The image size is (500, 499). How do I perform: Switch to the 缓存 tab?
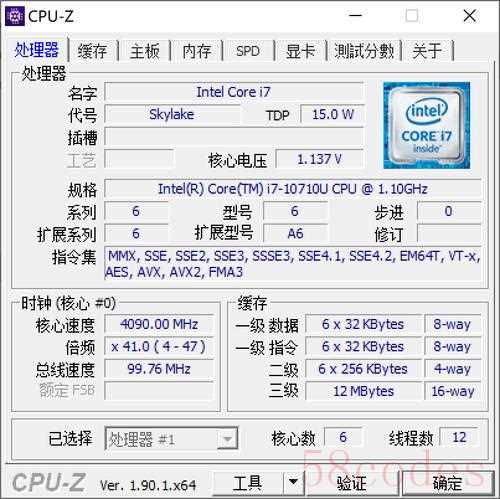(92, 51)
